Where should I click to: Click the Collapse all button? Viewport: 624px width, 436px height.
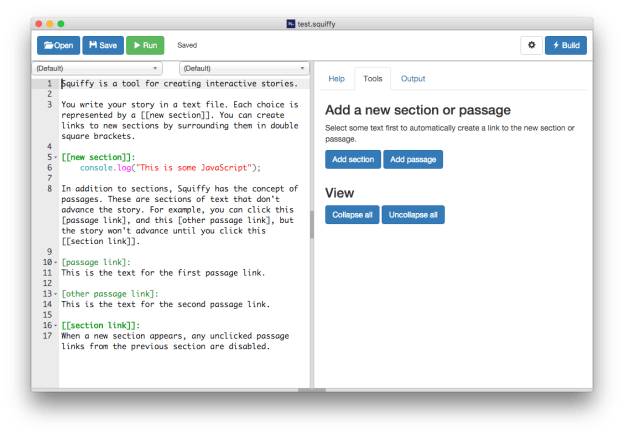pyautogui.click(x=352, y=215)
